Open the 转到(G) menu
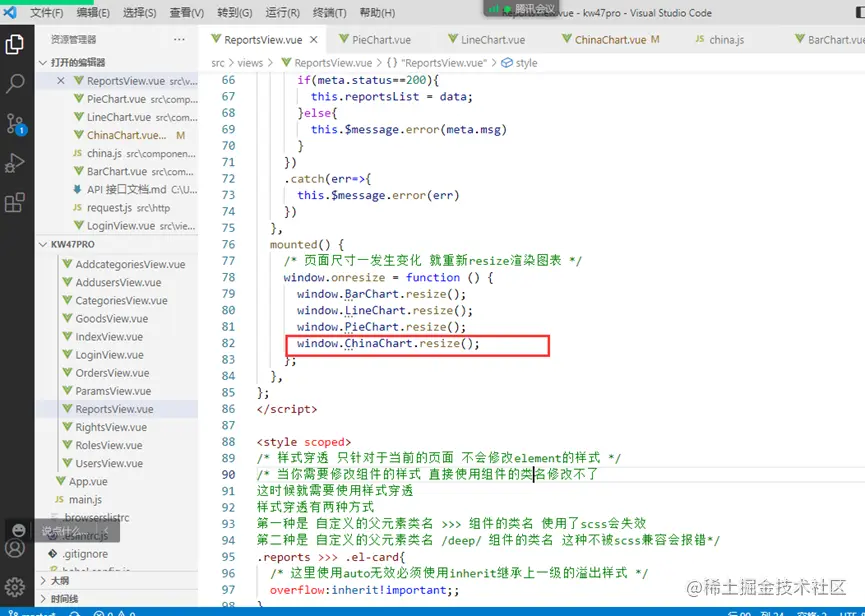 (234, 13)
